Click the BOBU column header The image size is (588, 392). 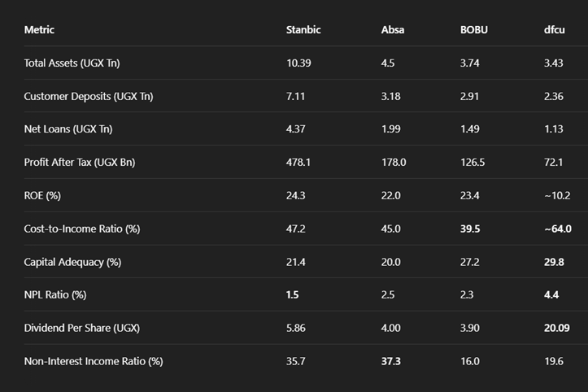tap(474, 29)
